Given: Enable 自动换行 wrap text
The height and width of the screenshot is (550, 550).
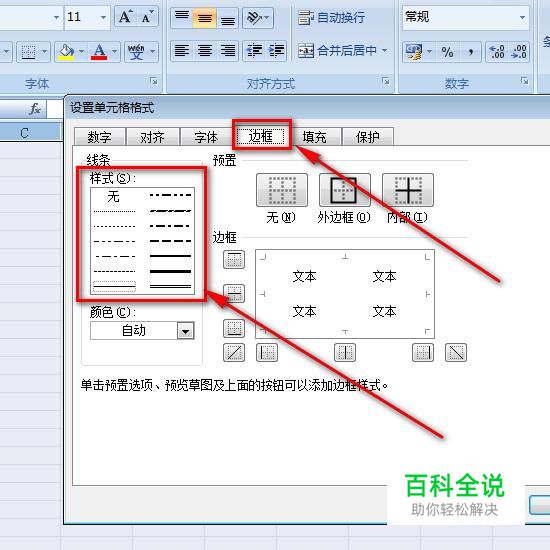Looking at the screenshot, I should click(x=331, y=18).
